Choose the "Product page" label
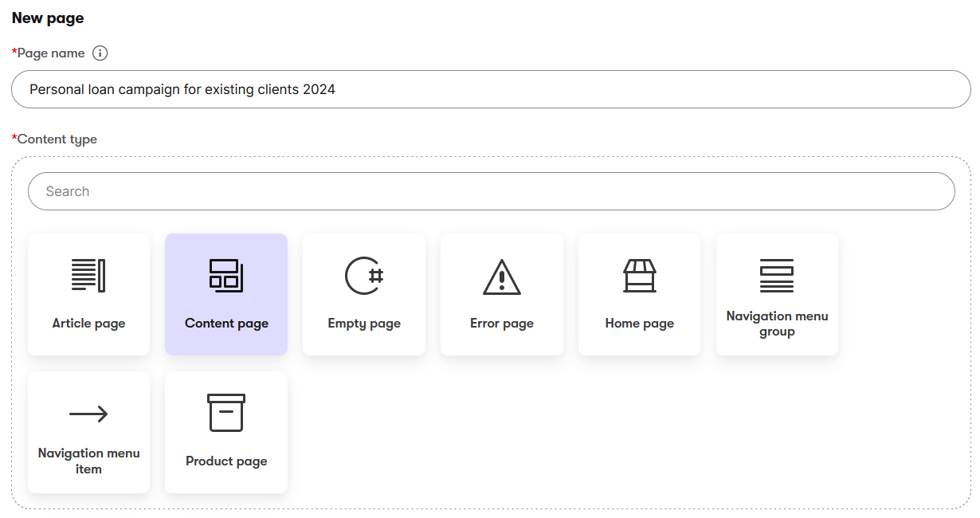This screenshot has height=518, width=980. point(226,461)
